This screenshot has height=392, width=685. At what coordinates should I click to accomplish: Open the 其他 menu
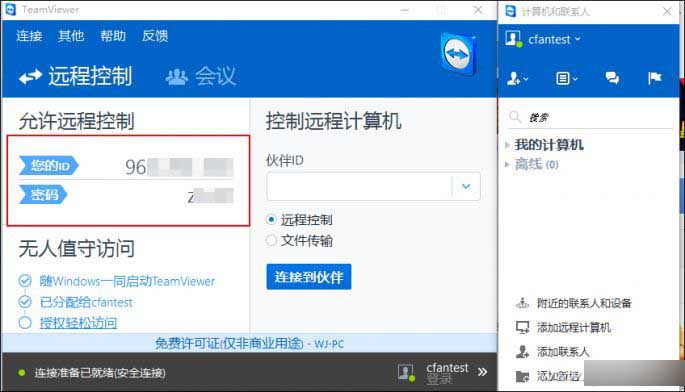[71, 36]
